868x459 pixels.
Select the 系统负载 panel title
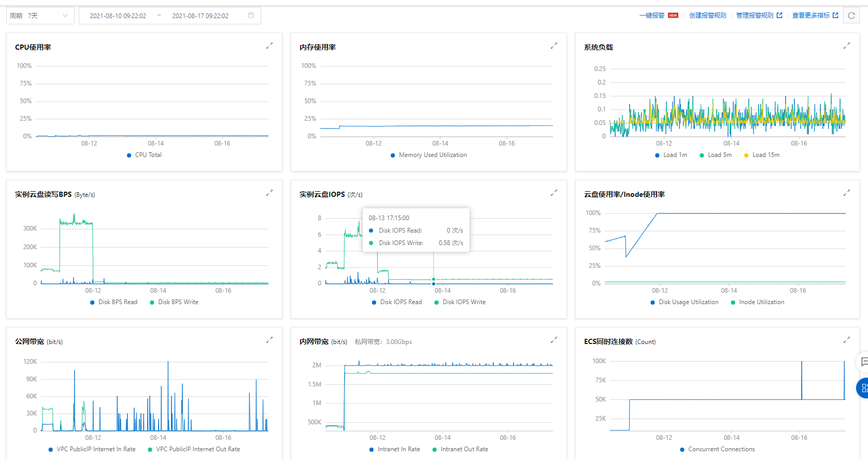tap(599, 47)
